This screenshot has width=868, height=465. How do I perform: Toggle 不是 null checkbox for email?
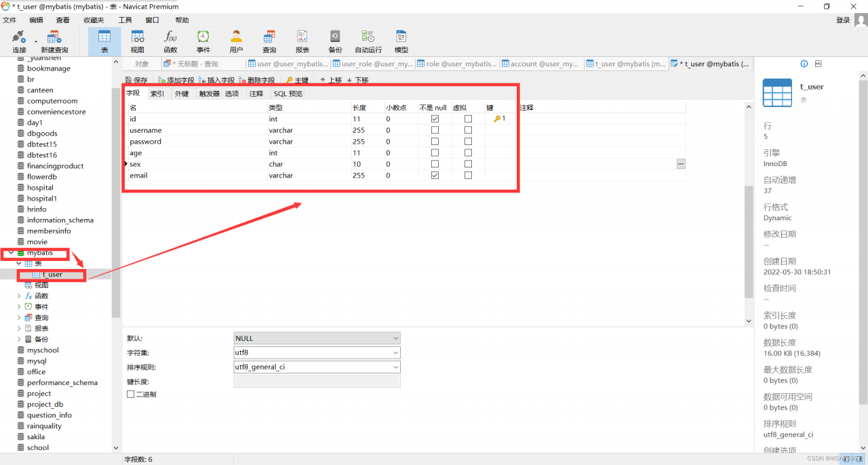pos(435,176)
